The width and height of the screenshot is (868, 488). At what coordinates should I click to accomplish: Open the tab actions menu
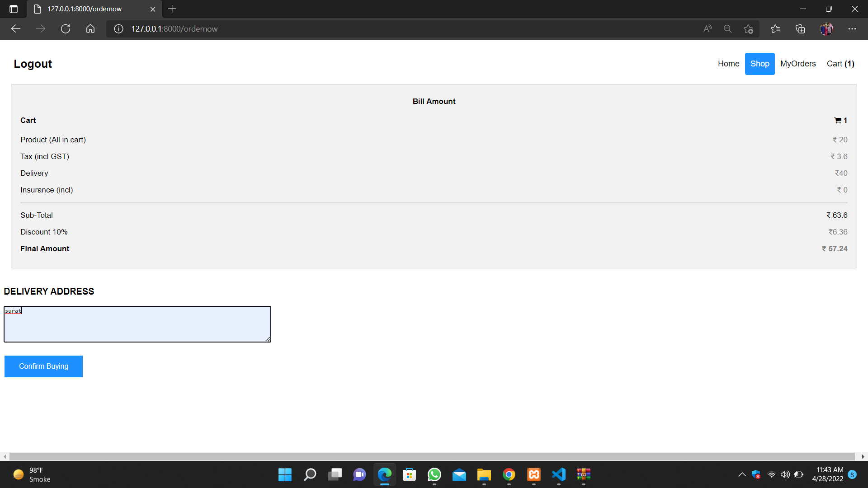[x=13, y=9]
